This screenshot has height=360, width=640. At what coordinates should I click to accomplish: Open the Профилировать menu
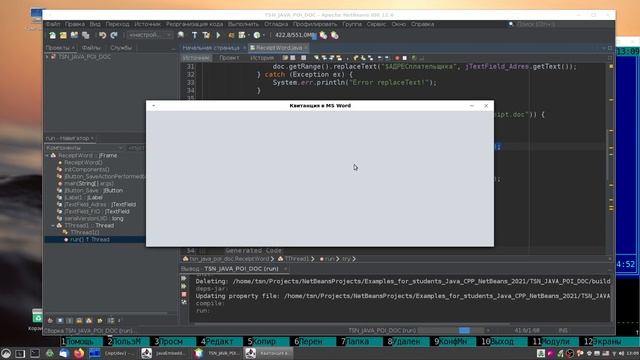pyautogui.click(x=315, y=24)
